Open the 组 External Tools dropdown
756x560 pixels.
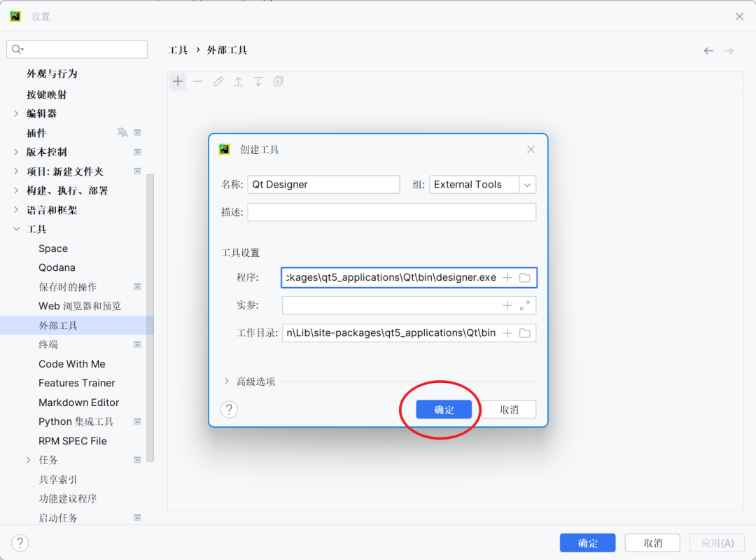click(x=528, y=185)
